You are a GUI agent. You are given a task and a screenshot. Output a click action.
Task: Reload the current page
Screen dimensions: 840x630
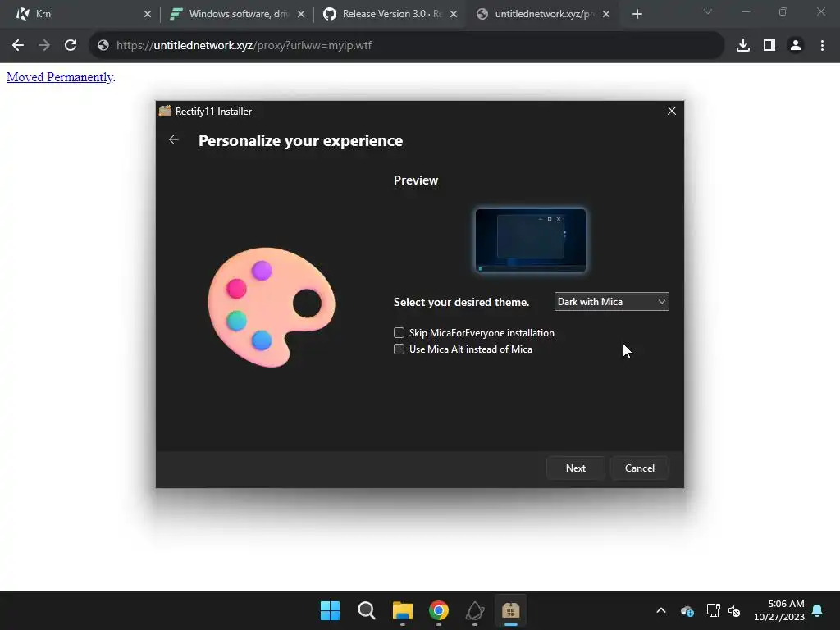(x=71, y=46)
